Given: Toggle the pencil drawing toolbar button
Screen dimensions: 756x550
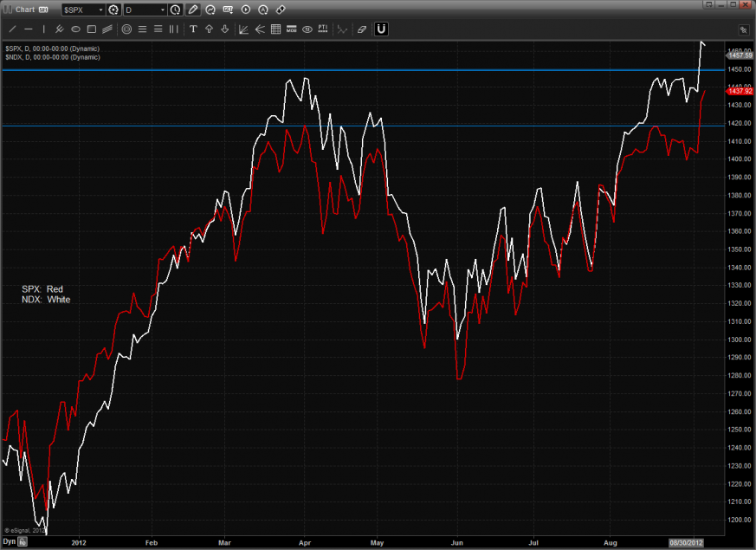Looking at the screenshot, I should pyautogui.click(x=193, y=10).
